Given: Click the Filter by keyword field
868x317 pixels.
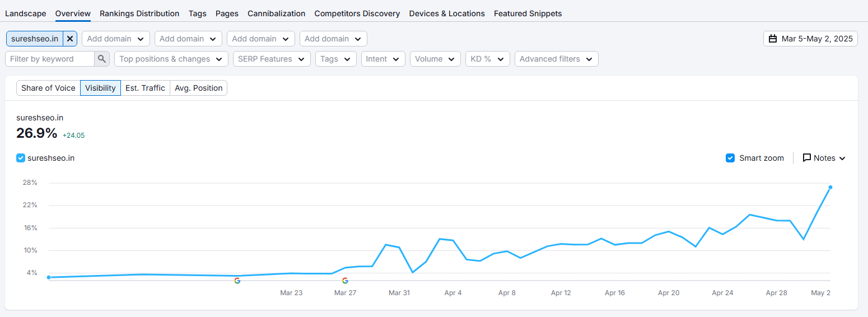Looking at the screenshot, I should click(x=49, y=59).
